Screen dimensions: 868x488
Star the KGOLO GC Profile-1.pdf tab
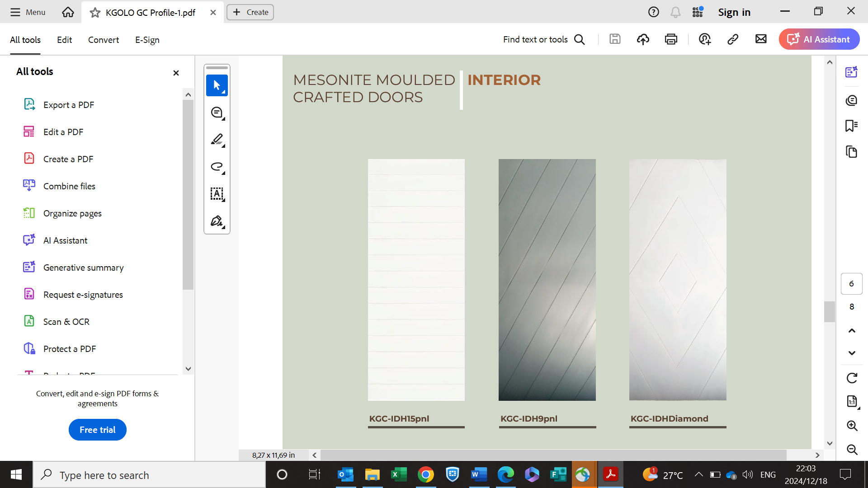click(95, 13)
